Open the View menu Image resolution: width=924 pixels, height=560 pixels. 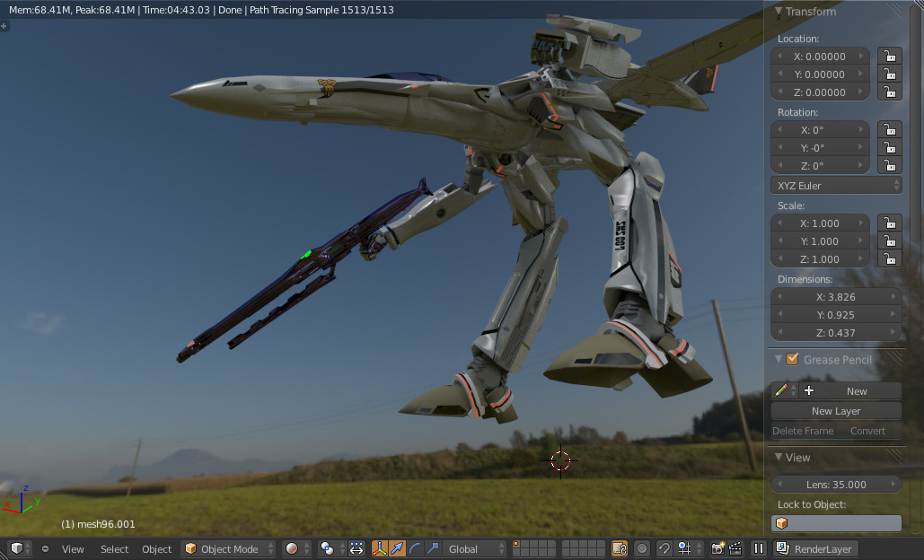pyautogui.click(x=73, y=549)
